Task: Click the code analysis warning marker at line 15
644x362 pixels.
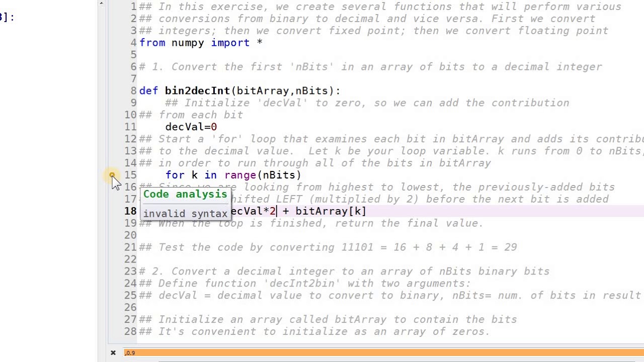Action: (x=112, y=175)
